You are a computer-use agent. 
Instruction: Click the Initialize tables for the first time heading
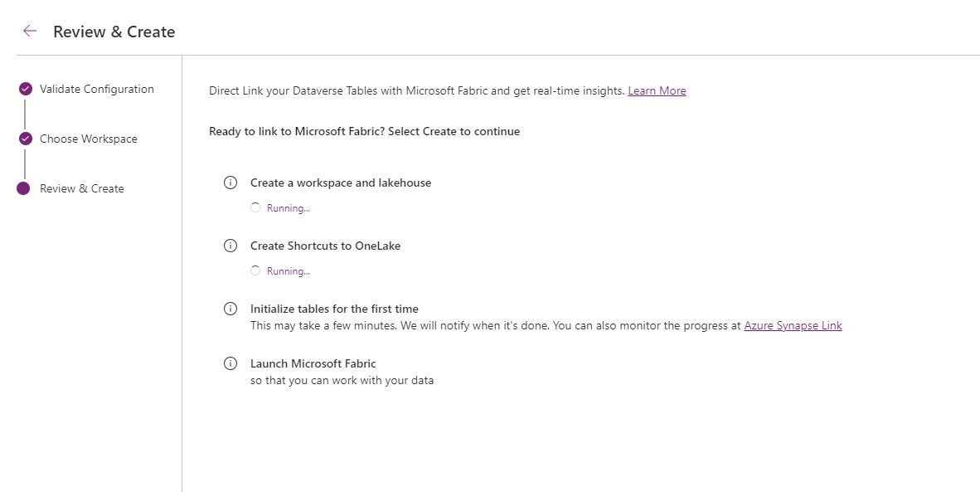(334, 309)
